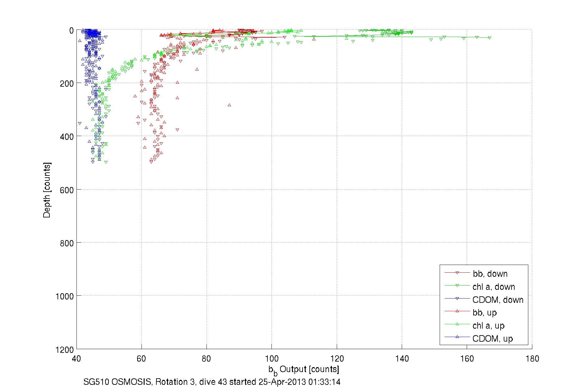Click the y-axis tick label 200
This screenshot has height=392, width=588.
[67, 84]
